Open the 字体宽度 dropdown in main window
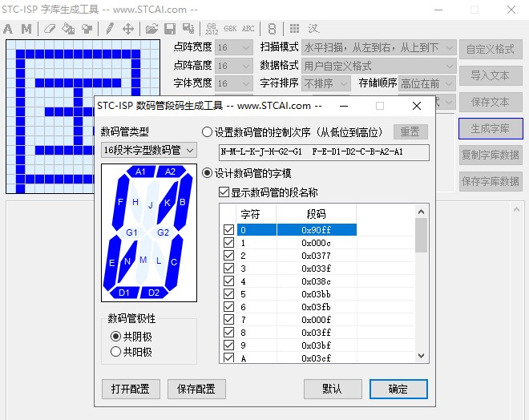Screen dimensions: 529x420 pyautogui.click(x=234, y=83)
